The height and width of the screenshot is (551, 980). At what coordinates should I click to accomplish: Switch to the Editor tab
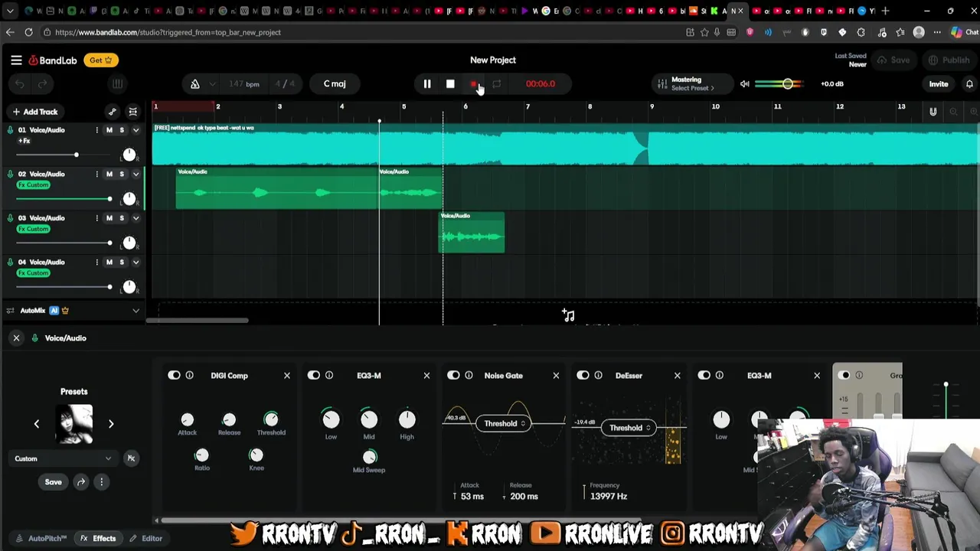click(x=145, y=538)
